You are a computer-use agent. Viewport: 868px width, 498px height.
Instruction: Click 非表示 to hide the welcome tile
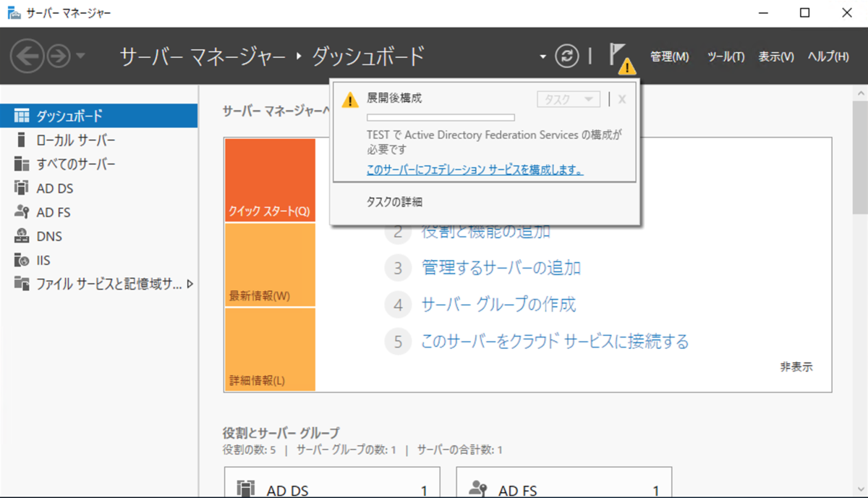(x=795, y=368)
